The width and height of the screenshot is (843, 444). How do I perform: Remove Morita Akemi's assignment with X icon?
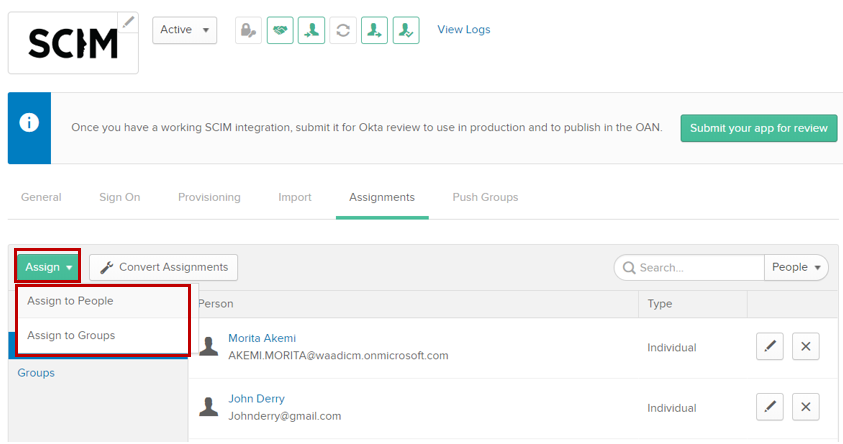pos(806,347)
